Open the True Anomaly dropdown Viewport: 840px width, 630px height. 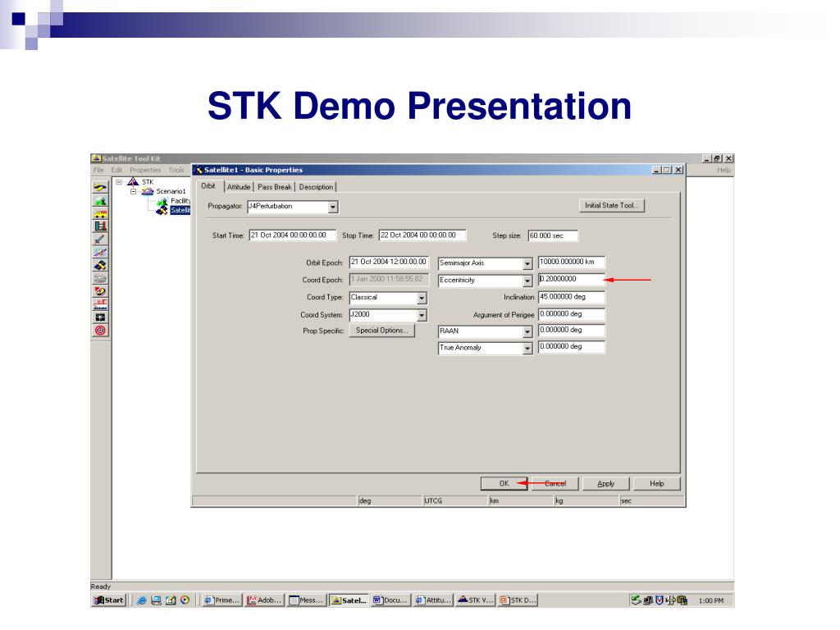pos(527,349)
